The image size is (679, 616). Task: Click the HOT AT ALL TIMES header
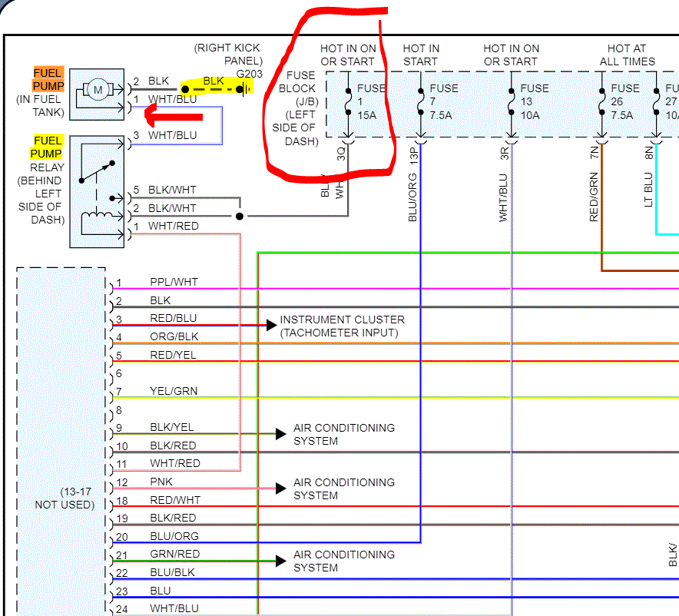(x=627, y=55)
